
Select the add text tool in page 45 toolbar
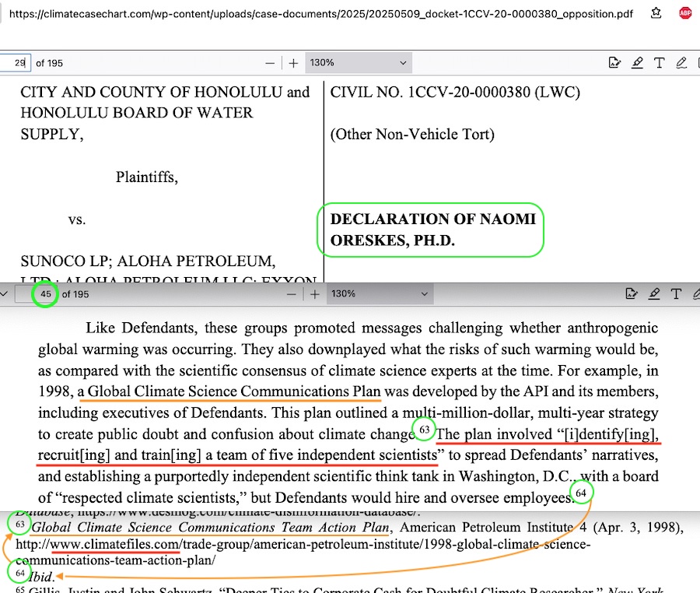(677, 294)
